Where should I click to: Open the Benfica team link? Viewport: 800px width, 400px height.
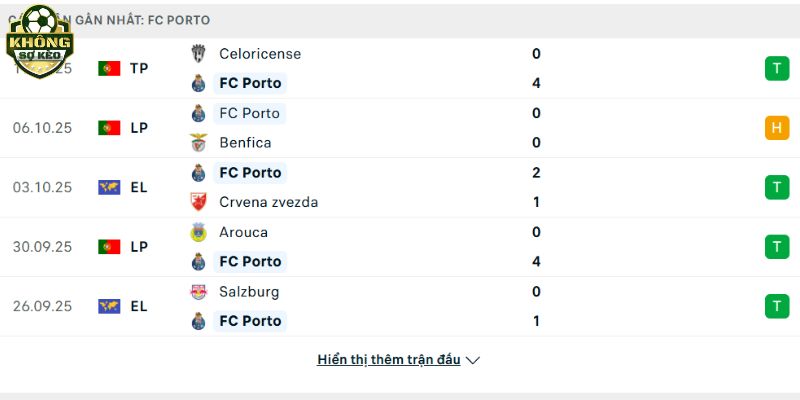pos(245,142)
